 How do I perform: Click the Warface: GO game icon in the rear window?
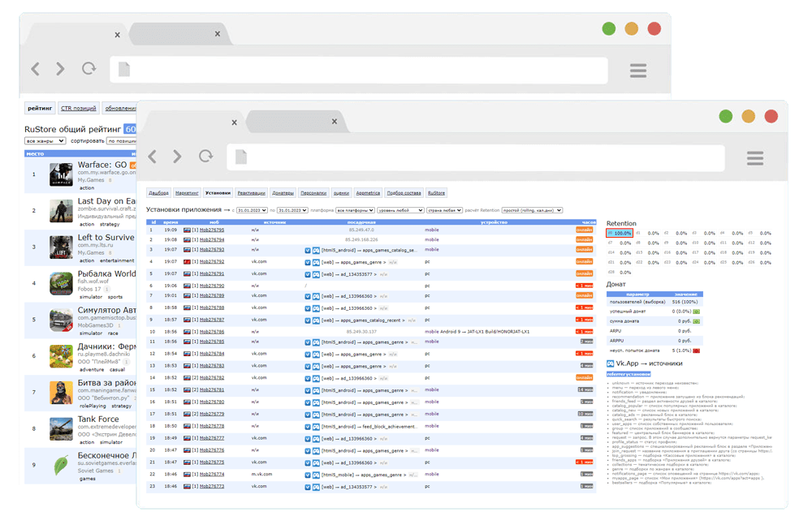pos(61,174)
